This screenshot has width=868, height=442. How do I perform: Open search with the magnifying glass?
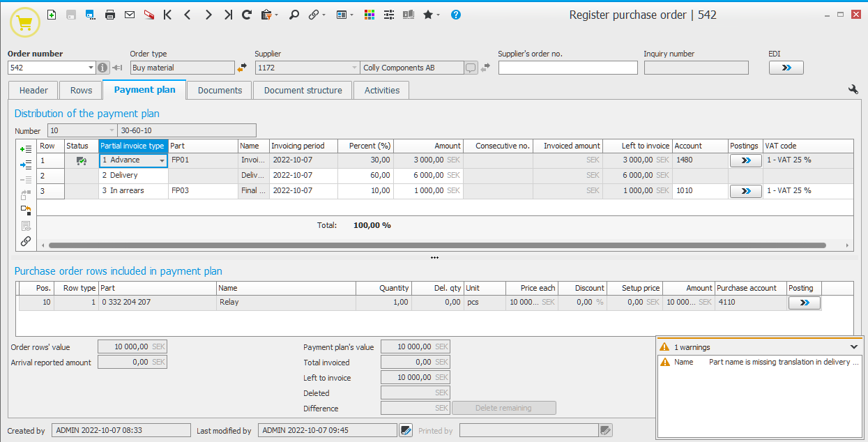[294, 15]
